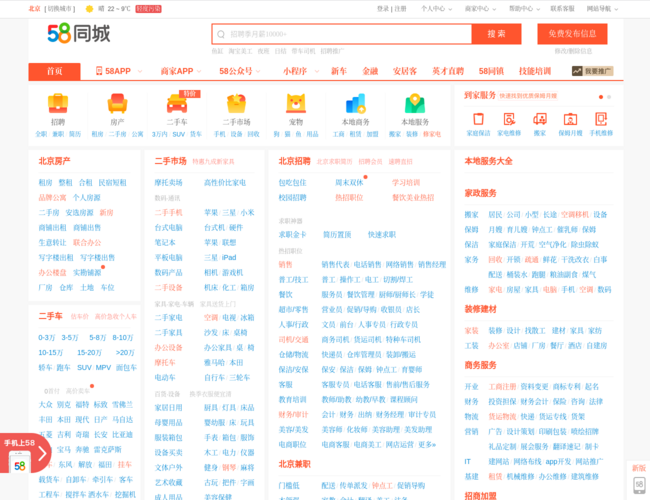Open 校园招聘 link
This screenshot has width=650, height=500.
coord(292,197)
